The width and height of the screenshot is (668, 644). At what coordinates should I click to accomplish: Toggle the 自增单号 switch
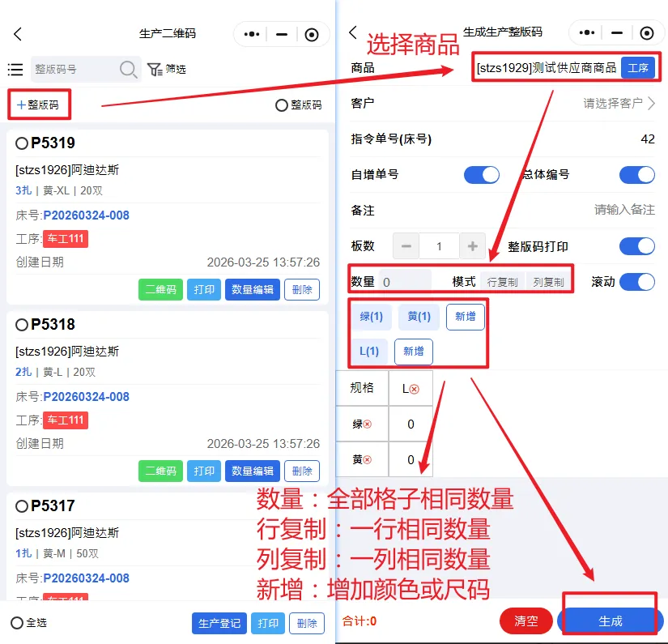coord(481,175)
